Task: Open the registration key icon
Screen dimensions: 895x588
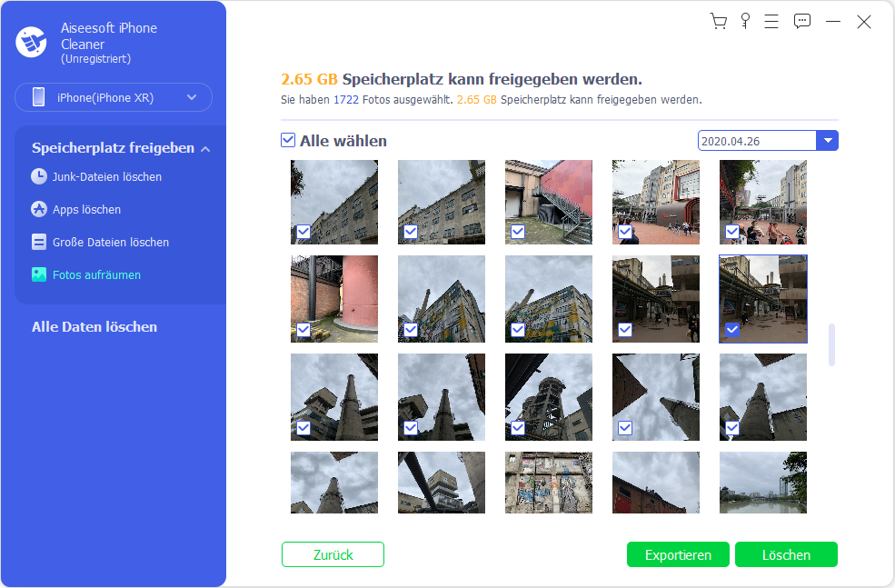Action: [745, 22]
